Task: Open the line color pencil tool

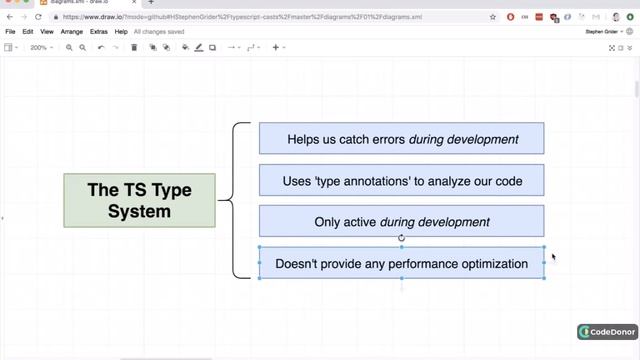Action: [199, 48]
